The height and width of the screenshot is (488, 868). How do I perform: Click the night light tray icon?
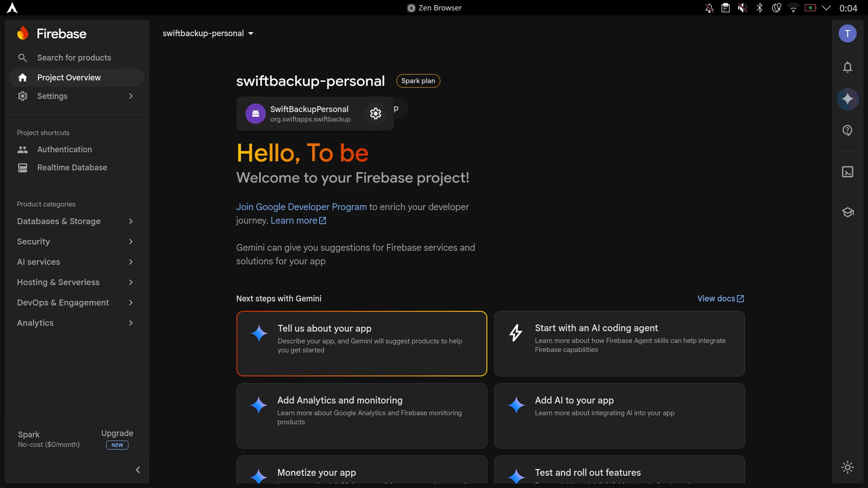pyautogui.click(x=777, y=8)
